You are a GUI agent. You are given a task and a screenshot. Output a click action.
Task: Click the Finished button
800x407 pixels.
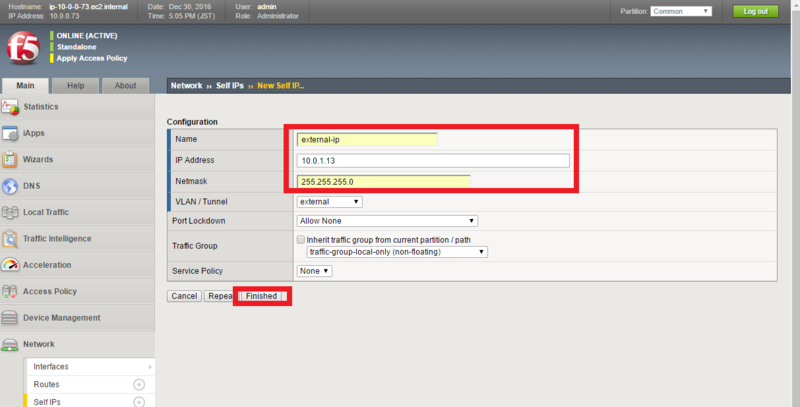click(261, 296)
